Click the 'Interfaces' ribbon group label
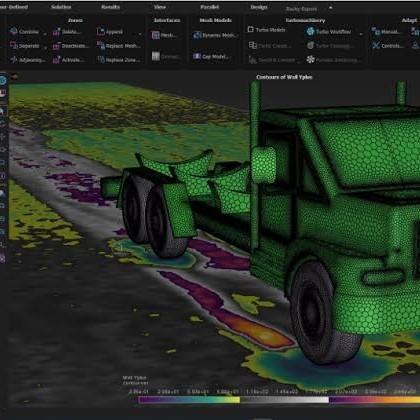This screenshot has width=420, height=420. (167, 20)
